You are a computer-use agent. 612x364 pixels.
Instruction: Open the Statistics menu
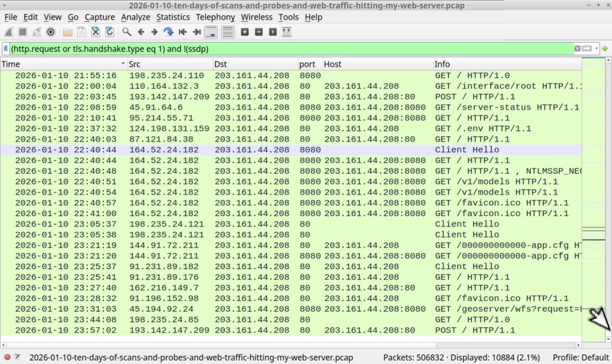[x=173, y=17]
